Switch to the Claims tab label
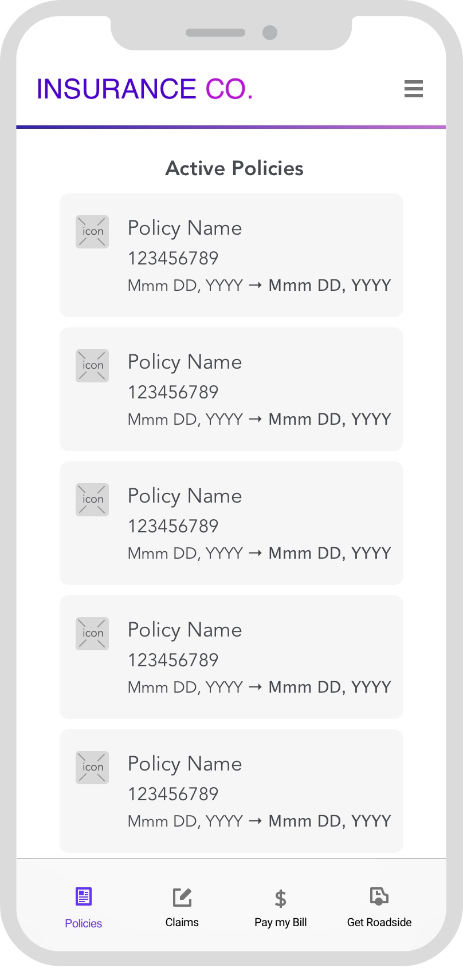This screenshot has height=980, width=463. click(182, 922)
